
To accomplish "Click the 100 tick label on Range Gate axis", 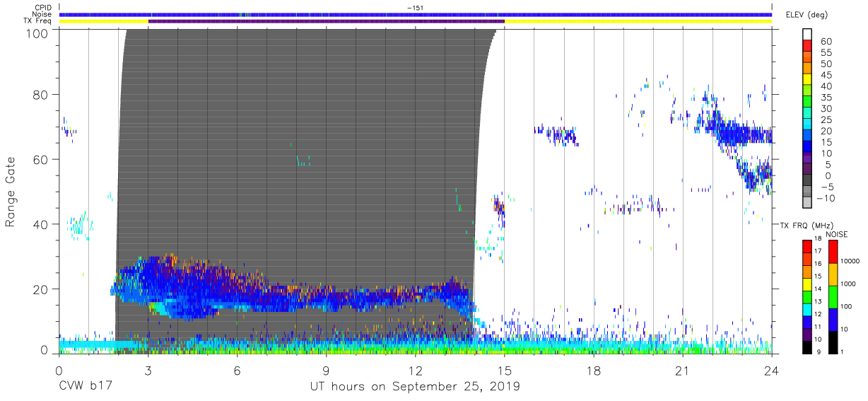I will point(37,33).
